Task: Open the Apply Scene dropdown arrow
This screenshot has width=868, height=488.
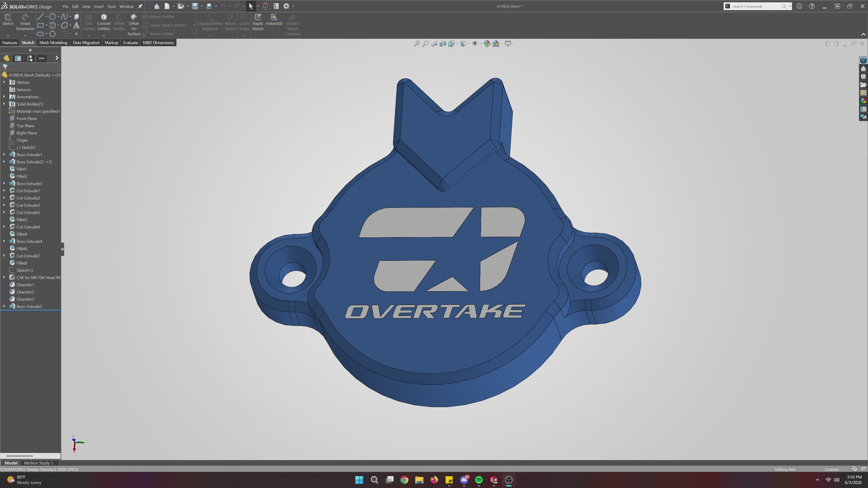Action: pyautogui.click(x=502, y=43)
